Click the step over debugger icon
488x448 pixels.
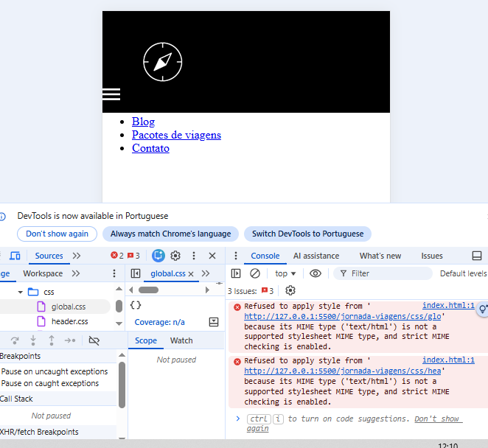coord(15,340)
